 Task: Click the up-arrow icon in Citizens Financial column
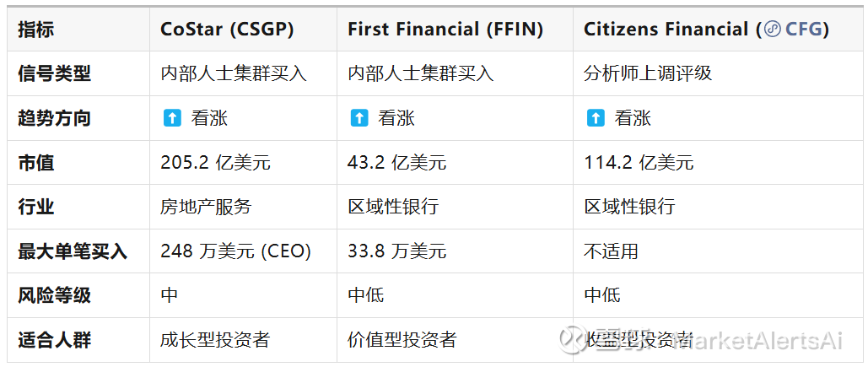596,118
